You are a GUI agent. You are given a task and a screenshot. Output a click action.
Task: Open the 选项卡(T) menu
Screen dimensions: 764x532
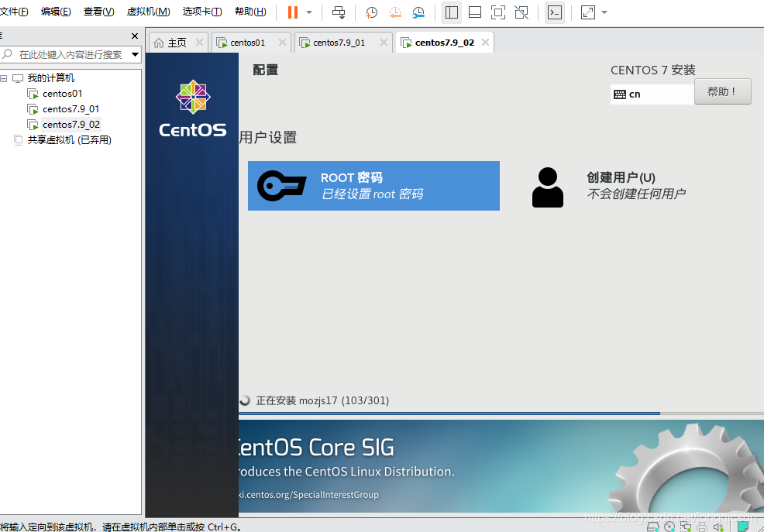[202, 12]
